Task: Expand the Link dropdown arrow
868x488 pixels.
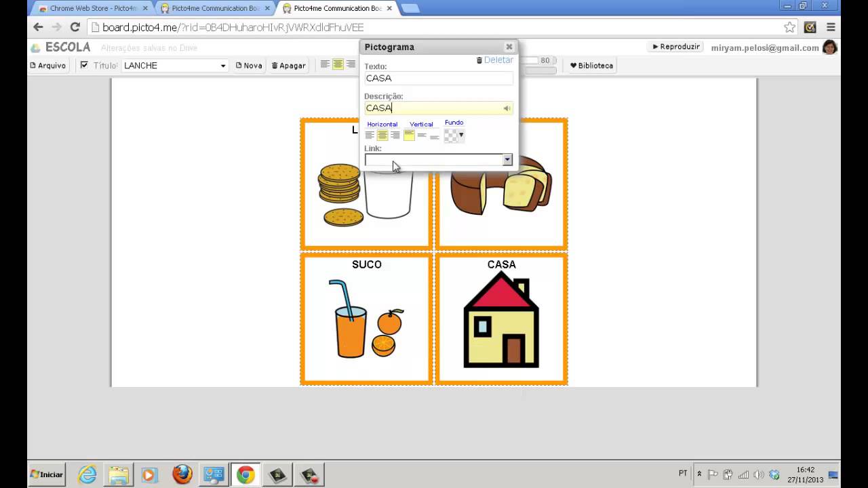Action: [507, 160]
